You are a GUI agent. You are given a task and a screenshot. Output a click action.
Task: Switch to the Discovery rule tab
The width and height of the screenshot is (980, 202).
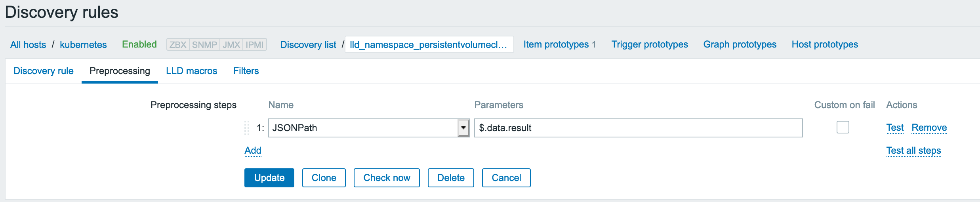pos(44,71)
